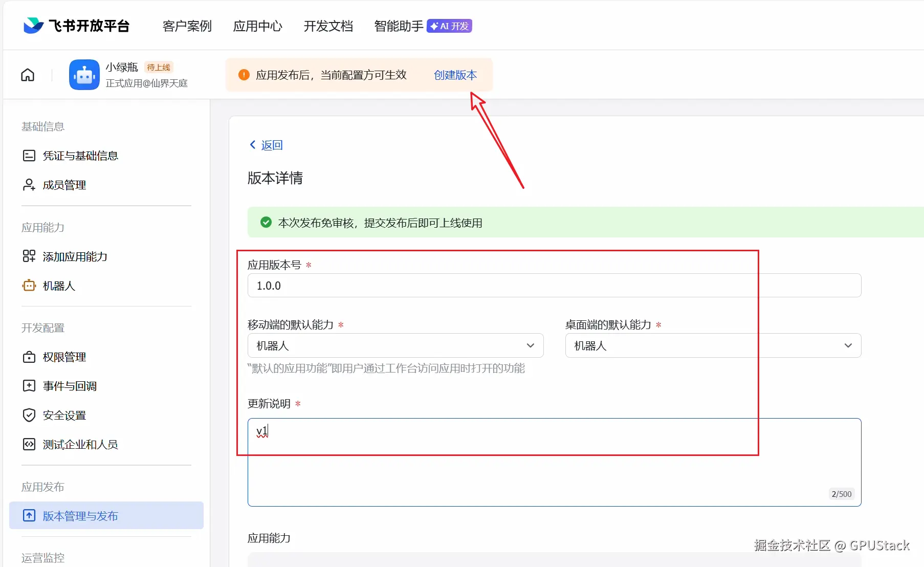Click the 事件与回调 plus-box icon
The image size is (924, 567).
pos(29,386)
